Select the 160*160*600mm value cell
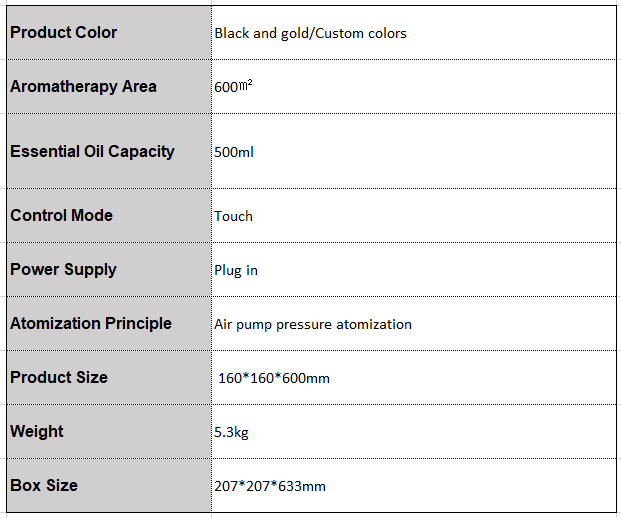 414,377
